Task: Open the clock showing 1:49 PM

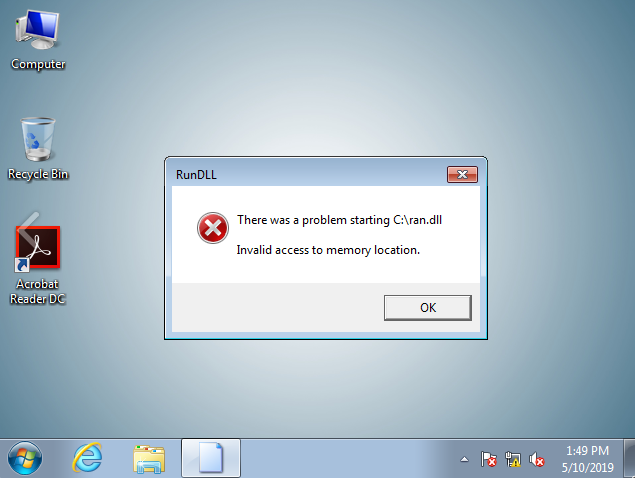Action: tap(587, 459)
